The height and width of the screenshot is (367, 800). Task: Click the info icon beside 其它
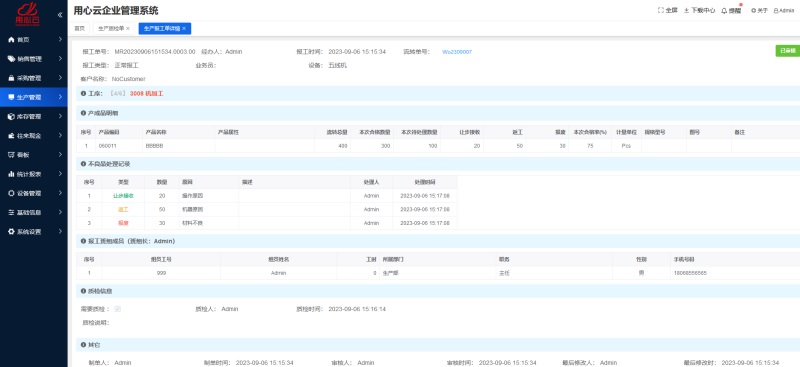[83, 345]
